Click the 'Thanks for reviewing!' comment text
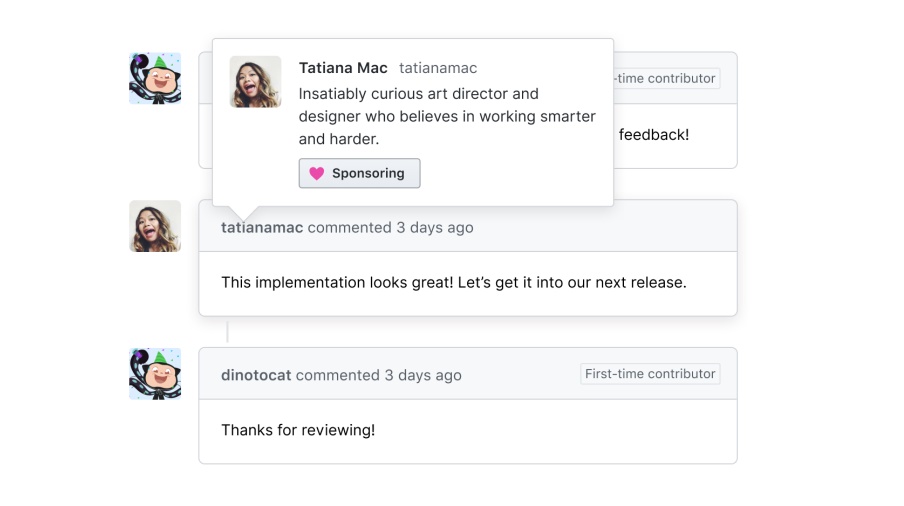This screenshot has height=506, width=904. [298, 430]
